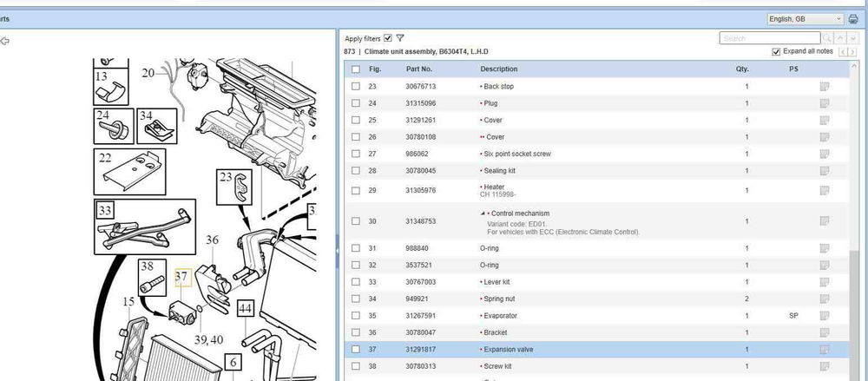Open note icon for Back stop row
868x381 pixels.
pyautogui.click(x=824, y=87)
